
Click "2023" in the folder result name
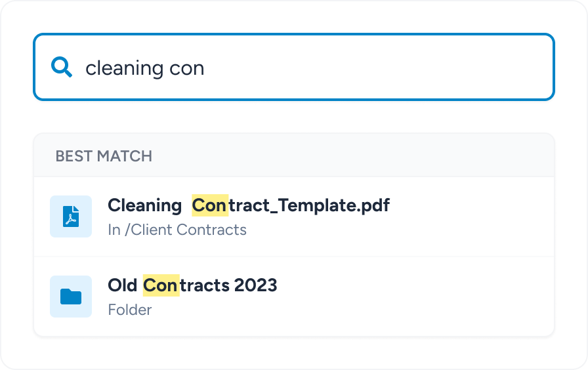tap(255, 285)
